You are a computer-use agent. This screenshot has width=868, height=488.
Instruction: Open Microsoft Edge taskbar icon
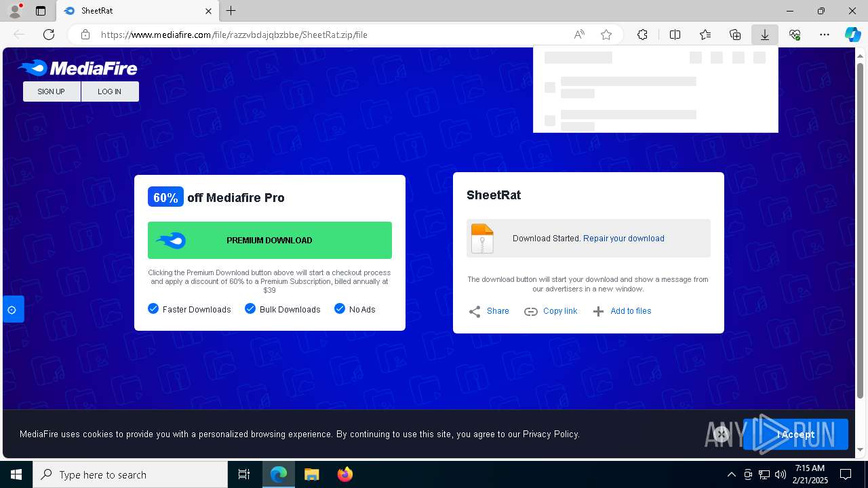pyautogui.click(x=279, y=474)
